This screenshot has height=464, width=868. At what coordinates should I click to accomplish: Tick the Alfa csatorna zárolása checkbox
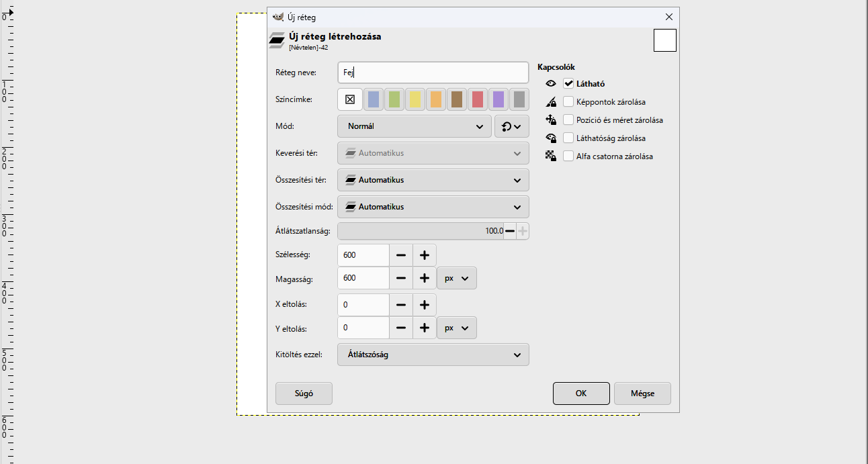(568, 156)
